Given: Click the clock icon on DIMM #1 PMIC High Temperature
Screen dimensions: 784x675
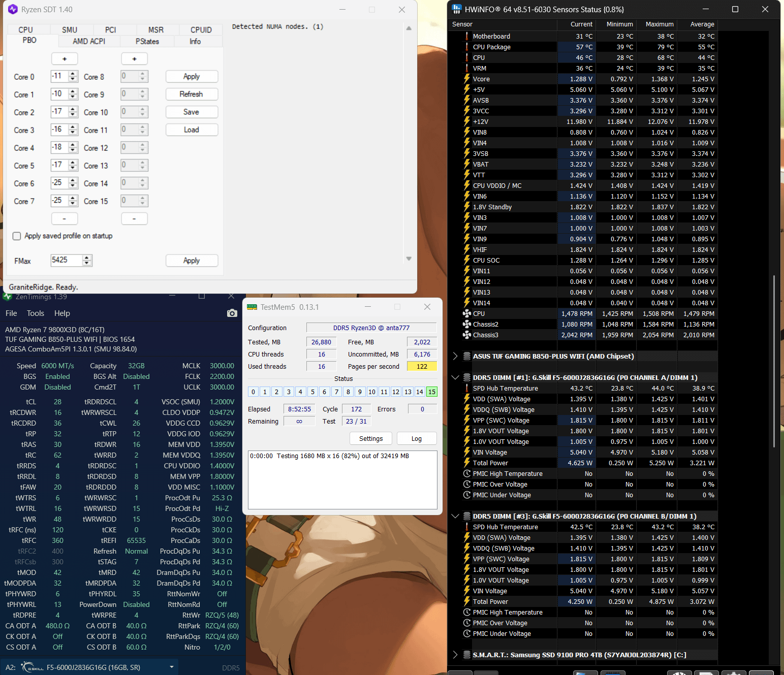Looking at the screenshot, I should pyautogui.click(x=467, y=473).
